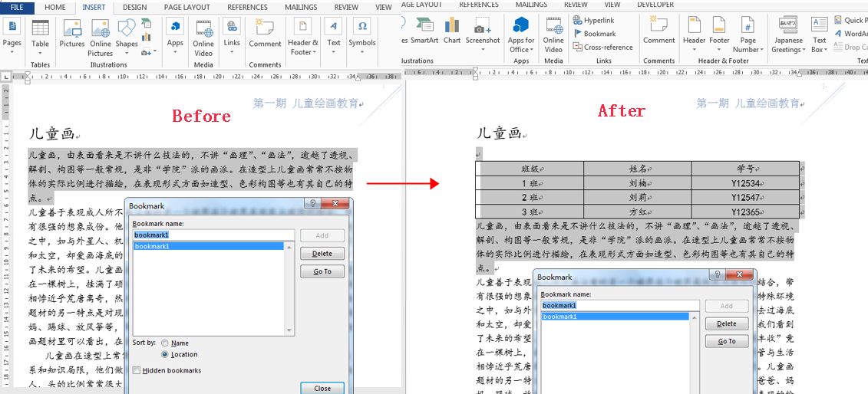Switch to the DESIGN tab

135,7
